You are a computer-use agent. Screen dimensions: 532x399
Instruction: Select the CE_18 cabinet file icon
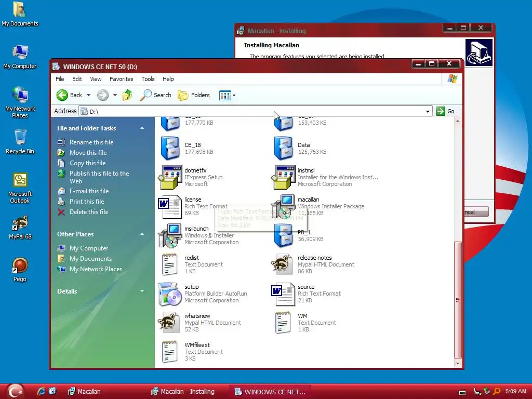click(x=170, y=148)
